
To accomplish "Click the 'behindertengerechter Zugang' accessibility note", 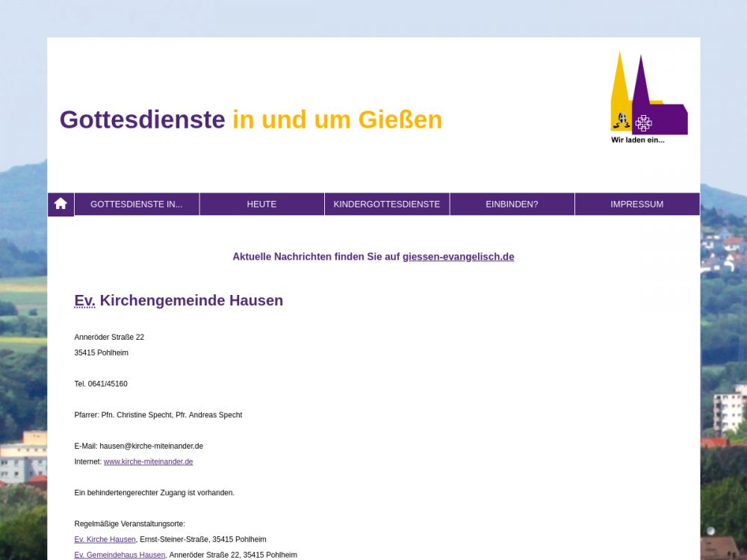I will [154, 493].
